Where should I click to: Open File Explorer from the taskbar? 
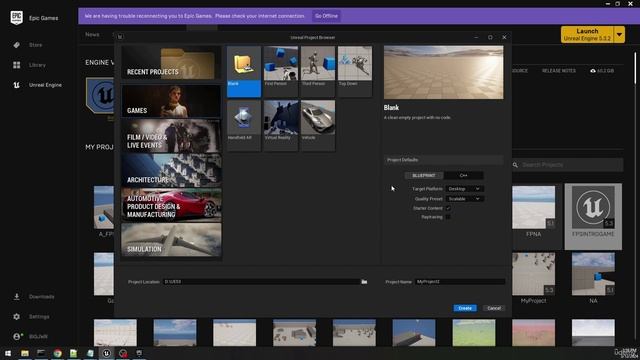25,353
